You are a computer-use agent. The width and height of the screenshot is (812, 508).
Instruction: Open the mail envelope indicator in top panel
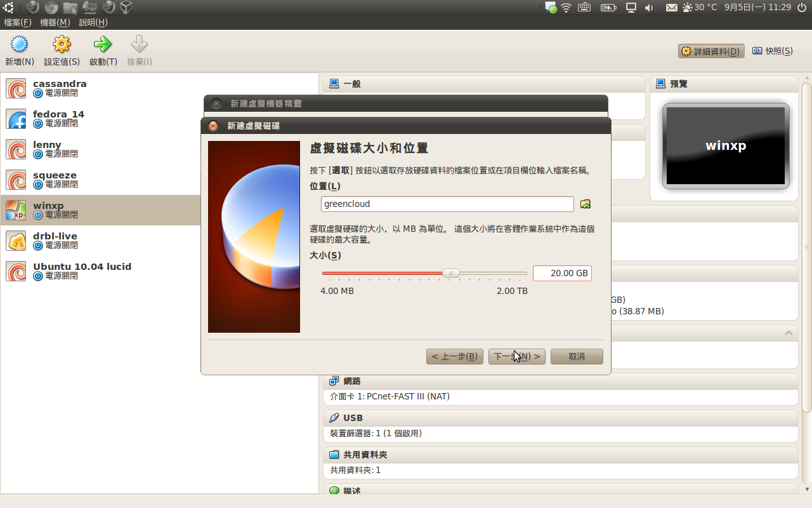point(671,8)
